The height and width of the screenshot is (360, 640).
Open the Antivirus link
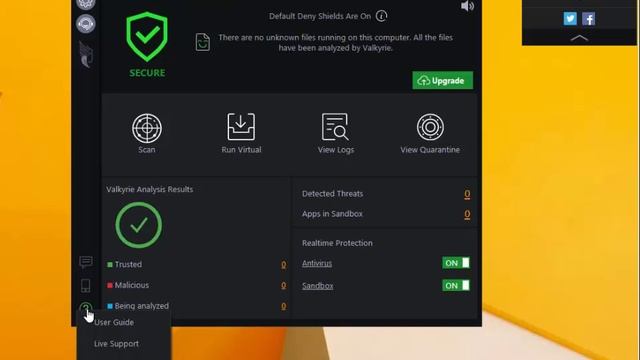tap(317, 263)
